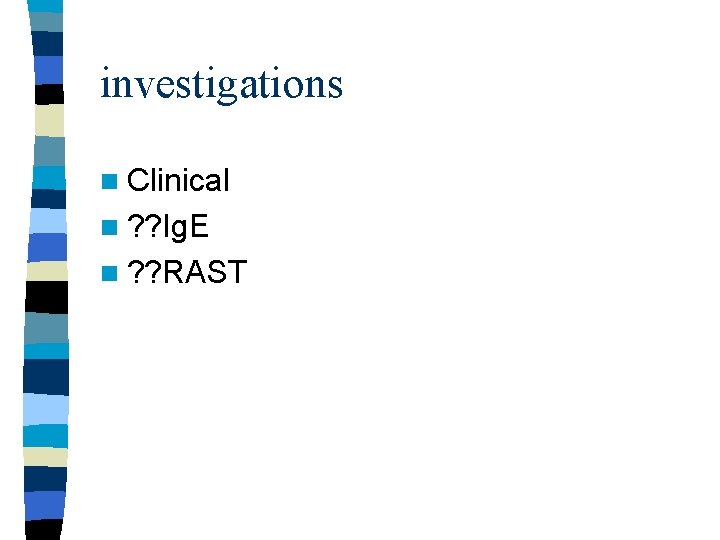The height and width of the screenshot is (540, 720).
Task: Select the "investigations" slide title
Action: tap(221, 85)
